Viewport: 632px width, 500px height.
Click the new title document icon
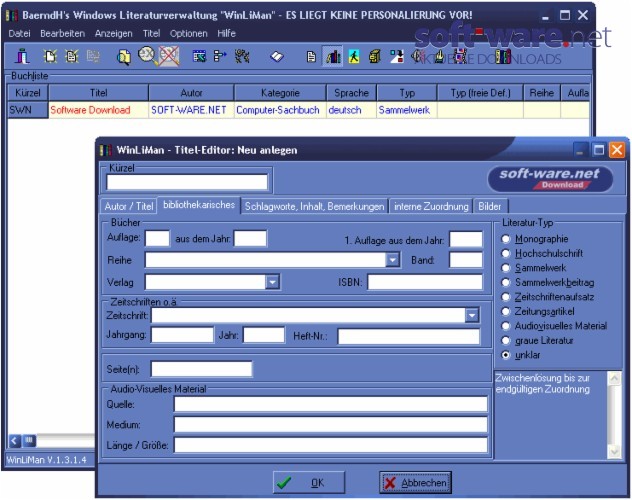pyautogui.click(x=50, y=56)
